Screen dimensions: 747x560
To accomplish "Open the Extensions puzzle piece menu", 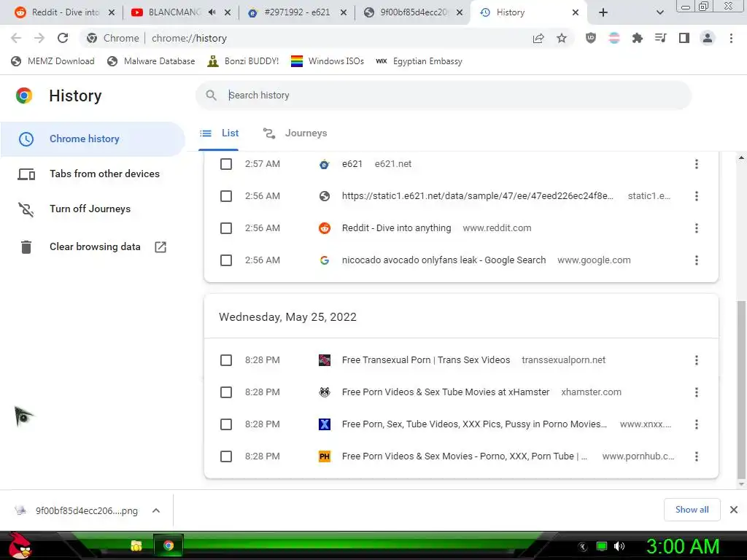I will click(x=638, y=38).
